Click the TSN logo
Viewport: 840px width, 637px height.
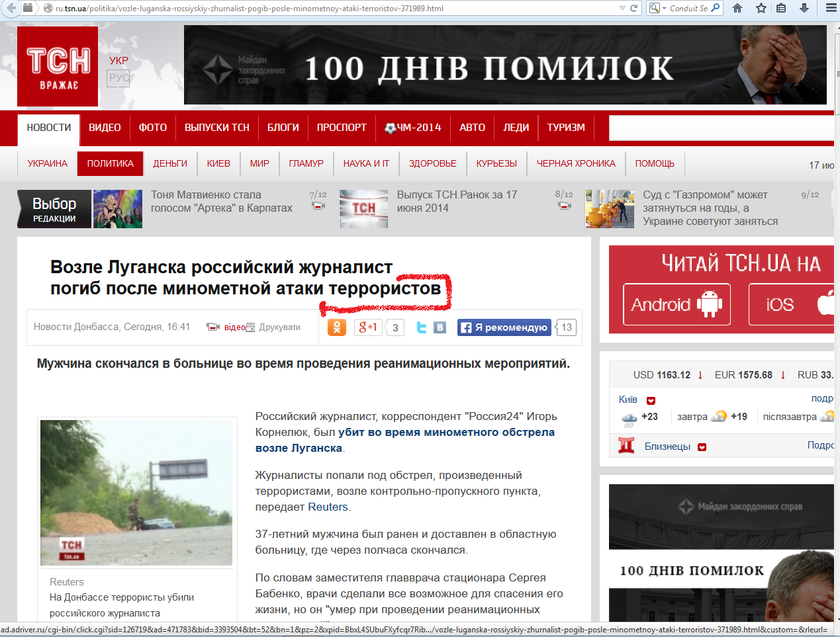tap(58, 66)
